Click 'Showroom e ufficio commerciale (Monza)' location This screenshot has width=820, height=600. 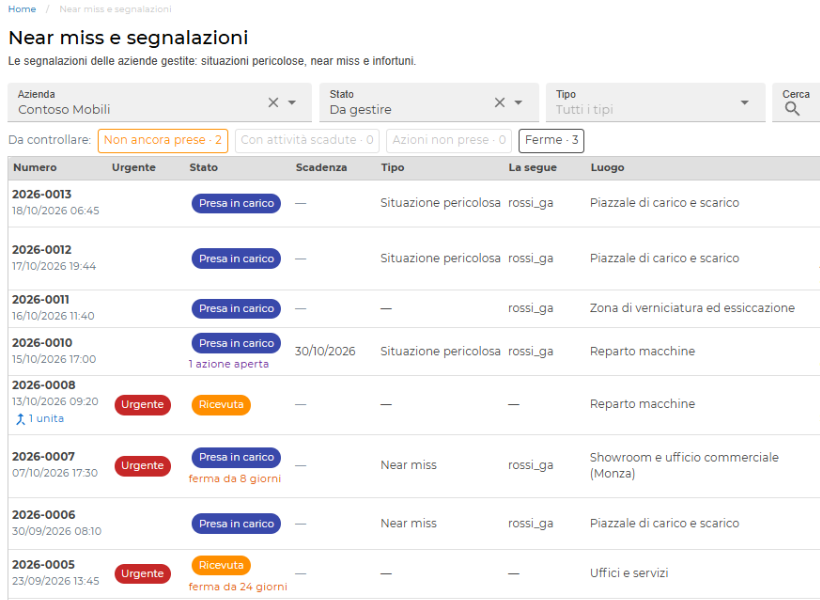684,465
